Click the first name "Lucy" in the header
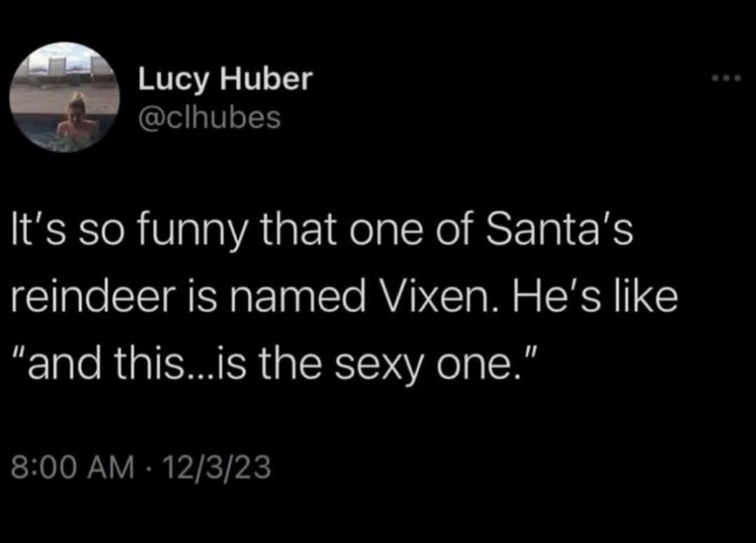 click(169, 80)
